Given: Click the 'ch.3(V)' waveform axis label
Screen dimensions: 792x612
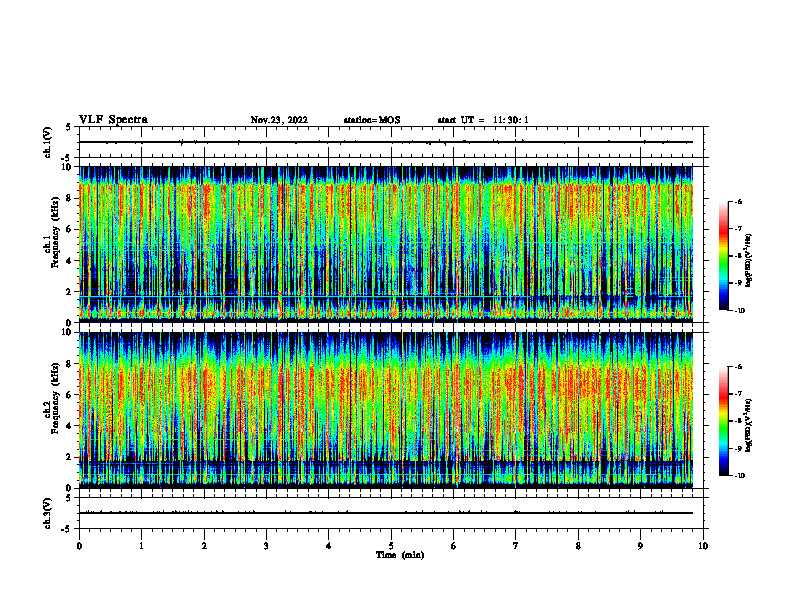Looking at the screenshot, I should coord(48,513).
